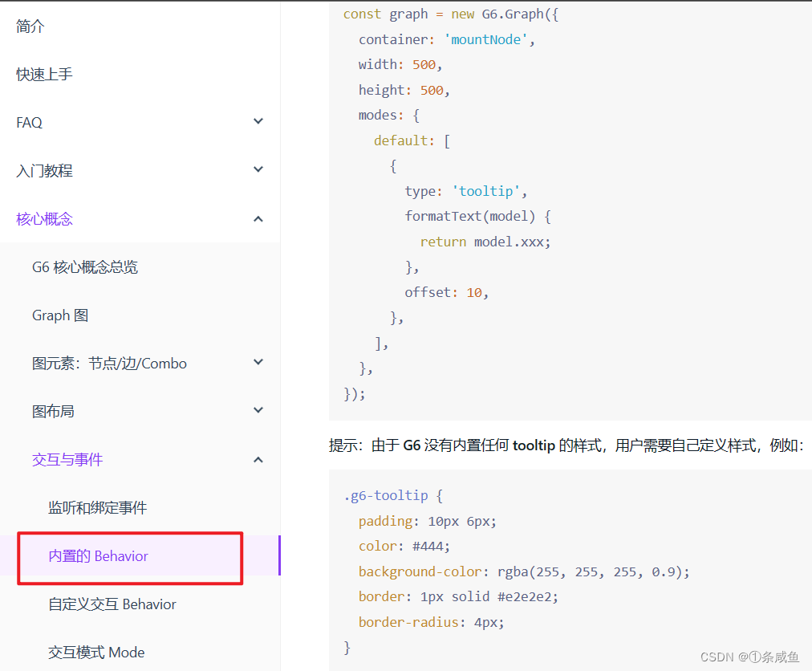The height and width of the screenshot is (671, 812).
Task: Collapse the 交互与事件 chevron
Action: coord(258,460)
